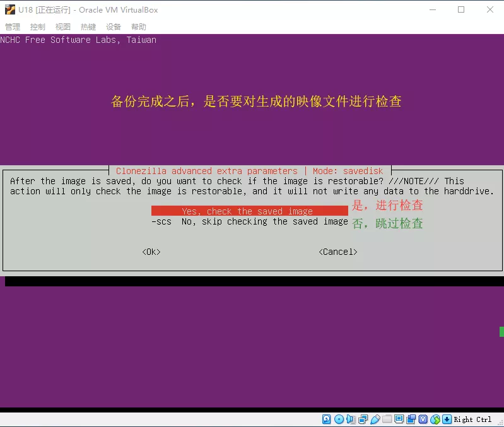
Task: Click the USB devices icon
Action: (x=375, y=419)
